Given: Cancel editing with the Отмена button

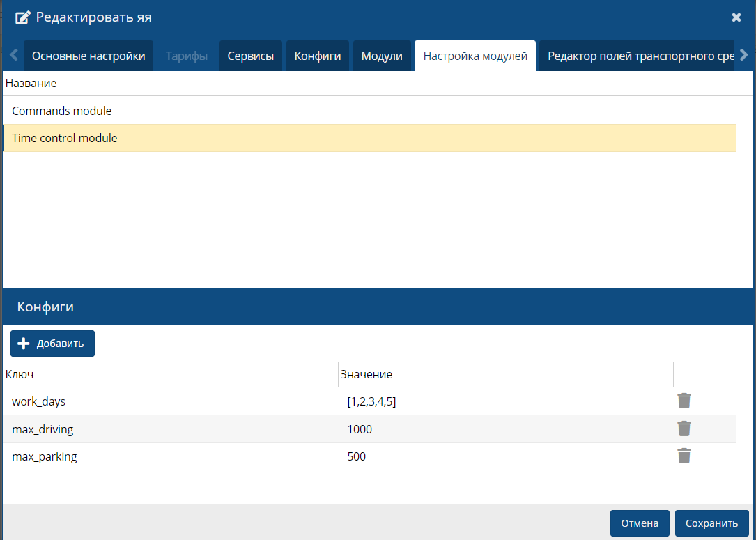Looking at the screenshot, I should (640, 523).
